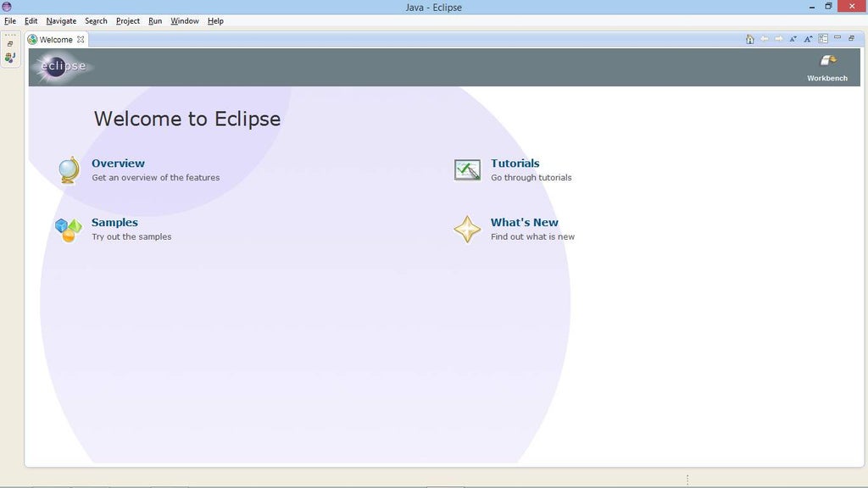Open the What's New link
Screen dimensions: 868x488
coord(524,223)
